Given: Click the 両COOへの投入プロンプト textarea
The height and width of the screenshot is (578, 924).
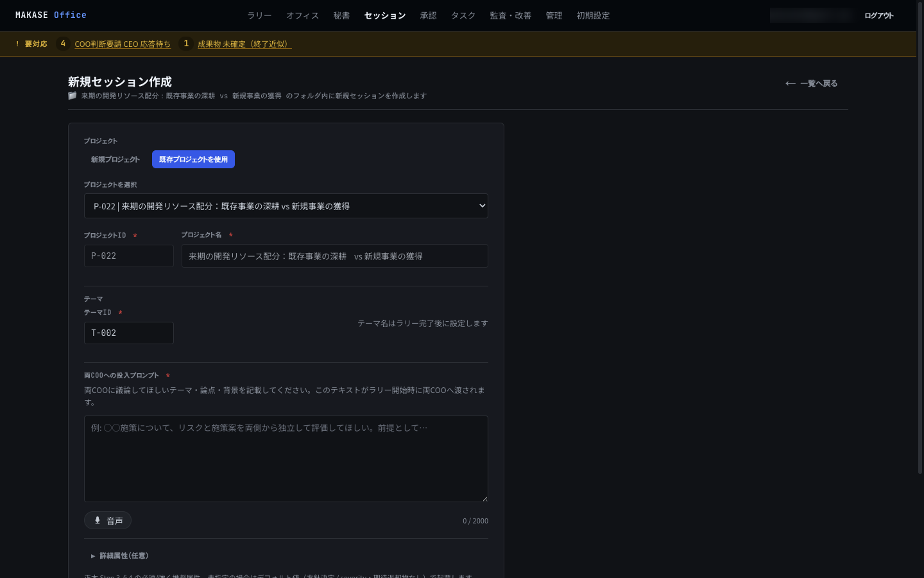Looking at the screenshot, I should pyautogui.click(x=286, y=459).
